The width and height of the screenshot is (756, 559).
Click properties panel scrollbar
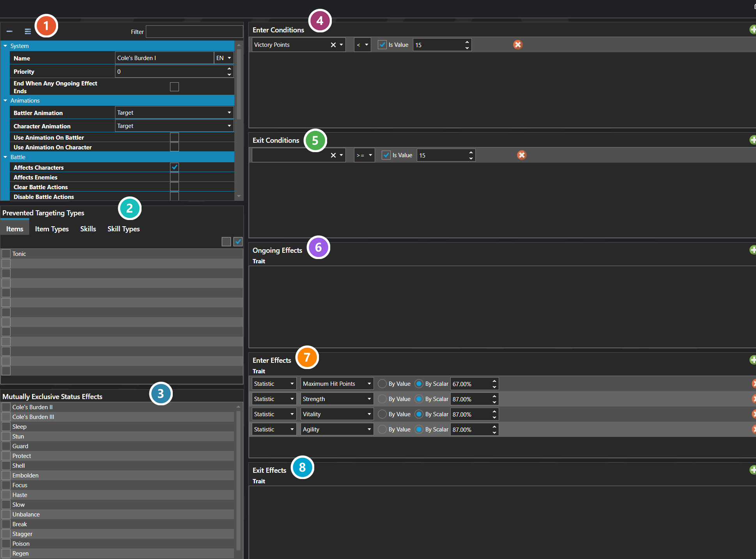(x=239, y=84)
